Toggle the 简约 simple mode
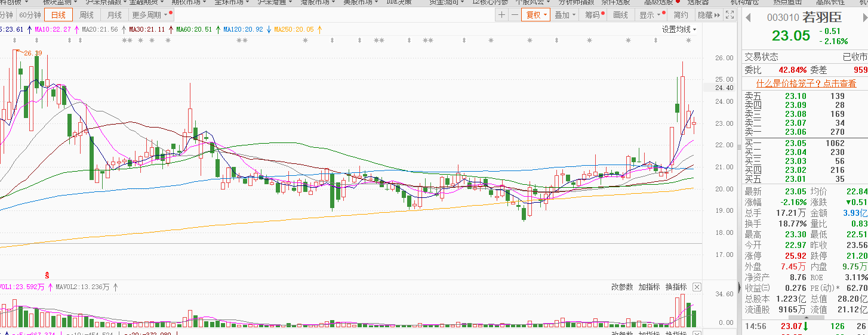Viewport: 868px width, 335px height. 681,15
